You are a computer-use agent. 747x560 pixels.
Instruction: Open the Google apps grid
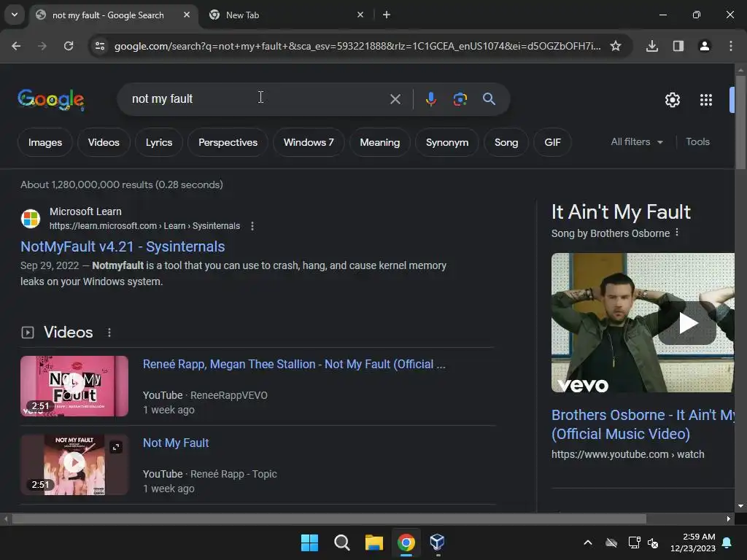pyautogui.click(x=706, y=100)
